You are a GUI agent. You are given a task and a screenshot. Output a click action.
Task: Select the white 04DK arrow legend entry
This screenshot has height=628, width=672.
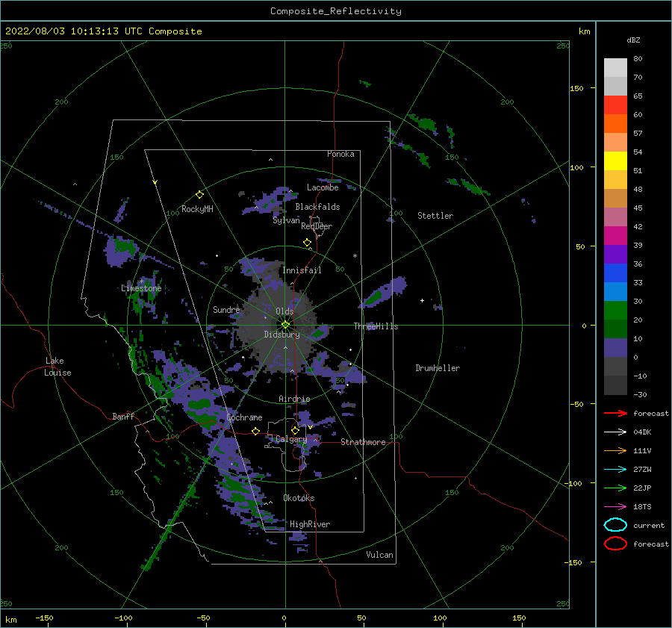(x=615, y=432)
